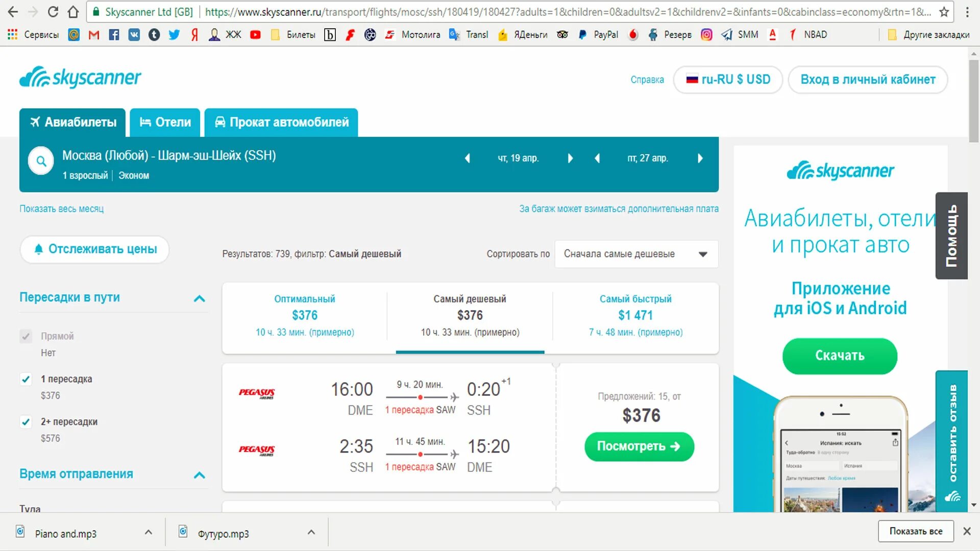Open the Справка help link
Image resolution: width=980 pixels, height=551 pixels.
[x=647, y=80]
